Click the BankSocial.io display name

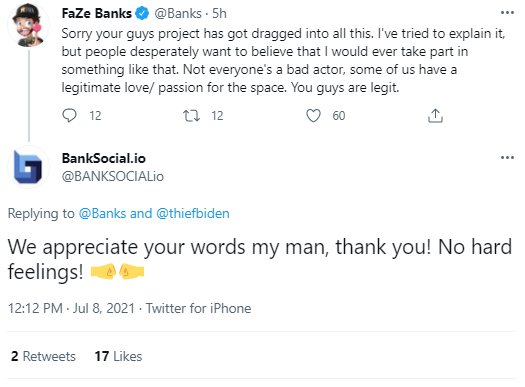tap(104, 158)
